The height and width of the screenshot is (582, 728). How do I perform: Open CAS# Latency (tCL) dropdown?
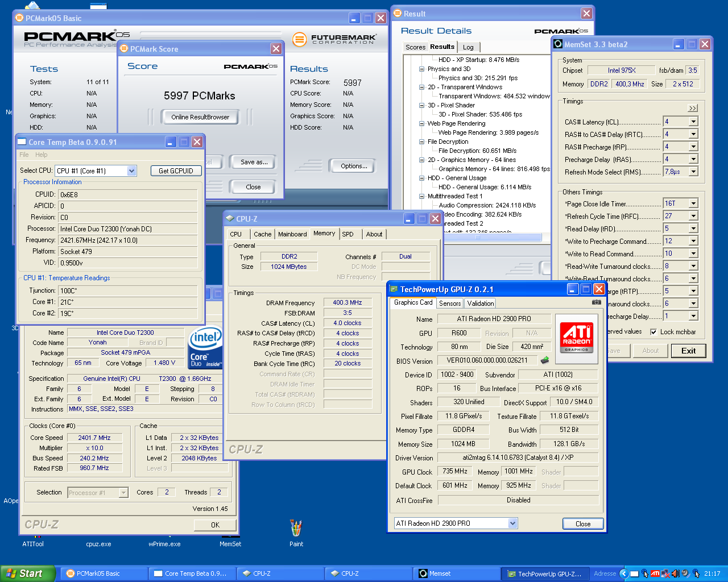693,122
